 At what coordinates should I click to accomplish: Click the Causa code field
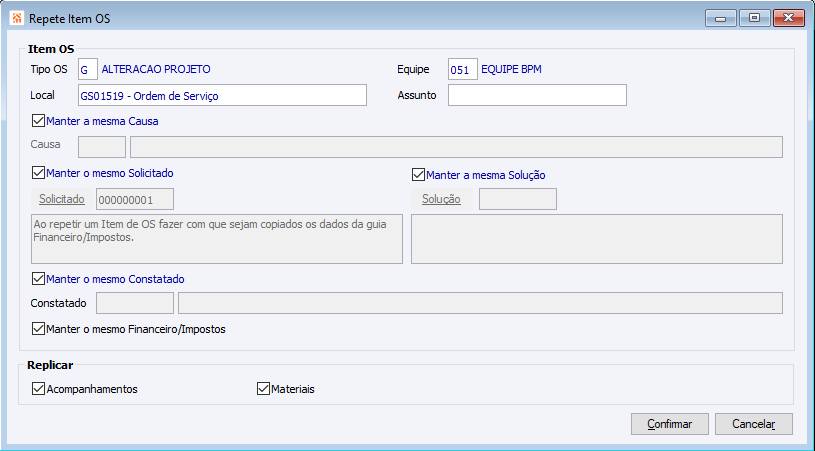tap(102, 147)
